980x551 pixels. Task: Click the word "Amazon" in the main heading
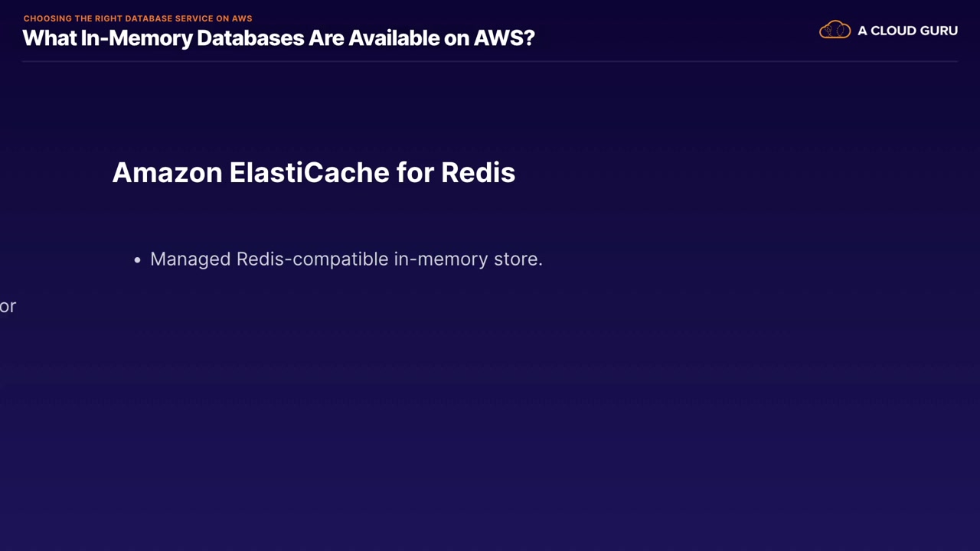point(167,172)
